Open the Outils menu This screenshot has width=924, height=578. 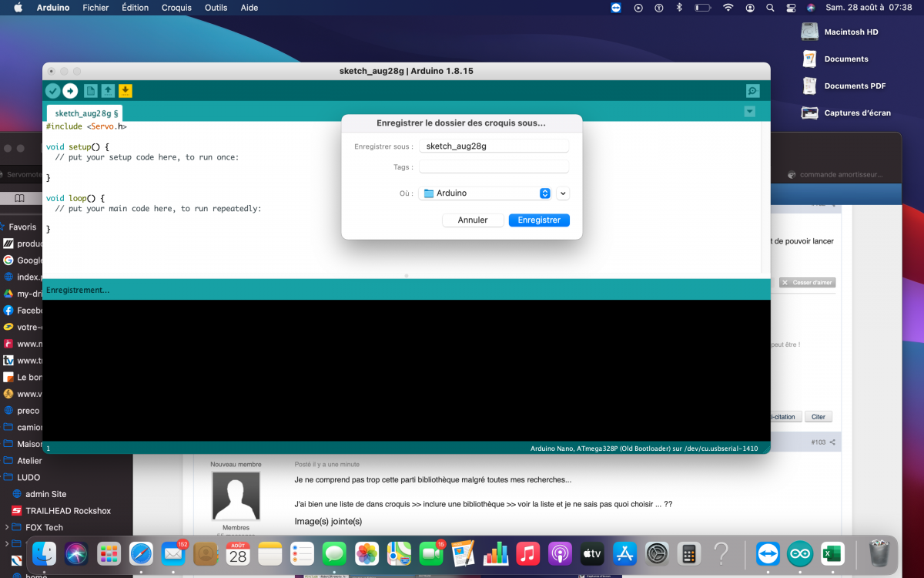tap(216, 8)
